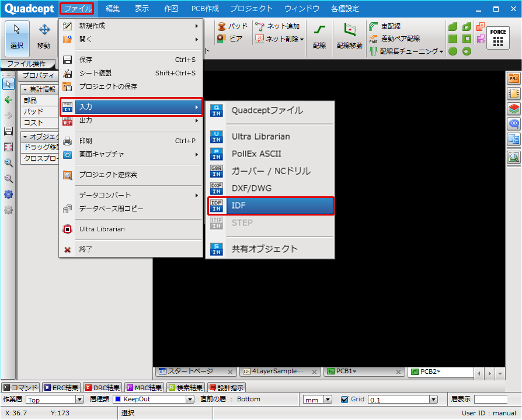Click the ビア via tool

coord(229,39)
